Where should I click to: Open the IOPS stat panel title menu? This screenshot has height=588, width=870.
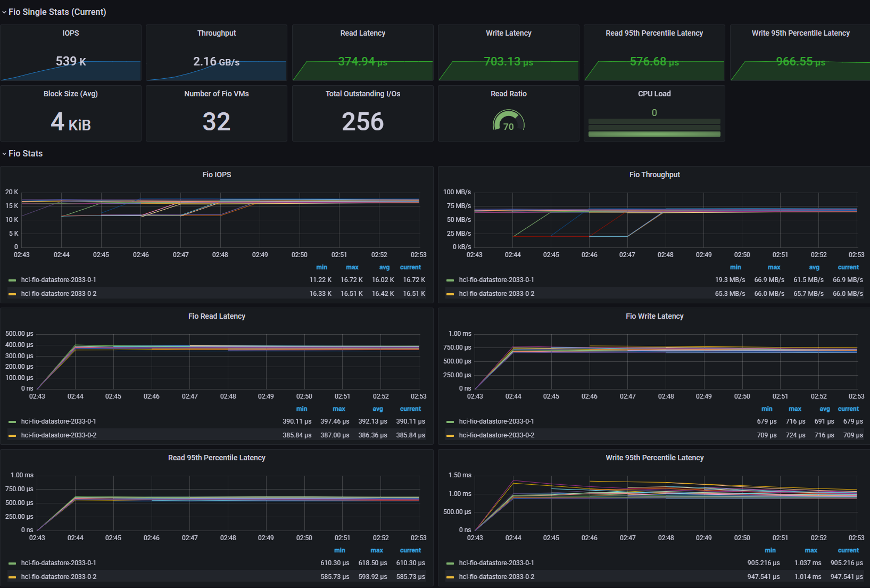[x=71, y=33]
